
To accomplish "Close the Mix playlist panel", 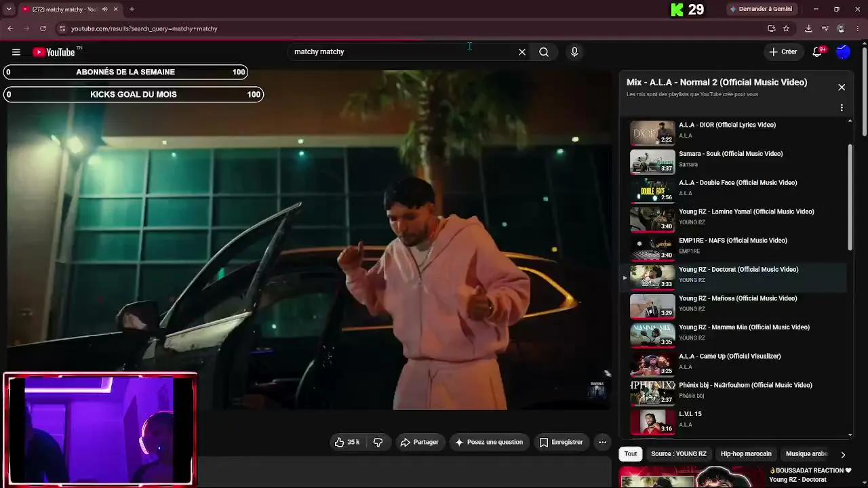I will [842, 87].
